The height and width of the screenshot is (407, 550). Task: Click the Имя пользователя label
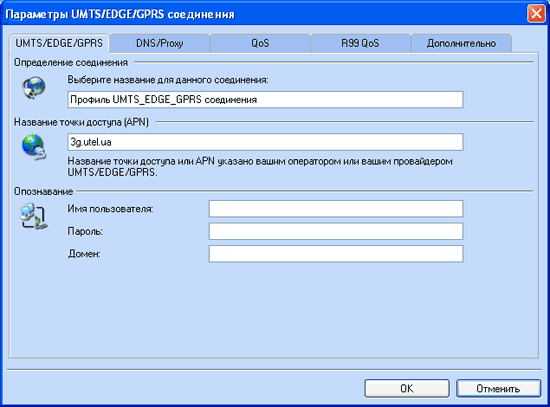(x=110, y=209)
